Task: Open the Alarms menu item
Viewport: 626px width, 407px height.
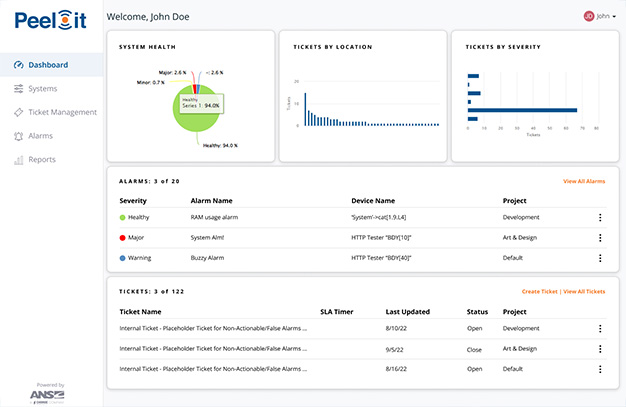Action: coord(52,136)
